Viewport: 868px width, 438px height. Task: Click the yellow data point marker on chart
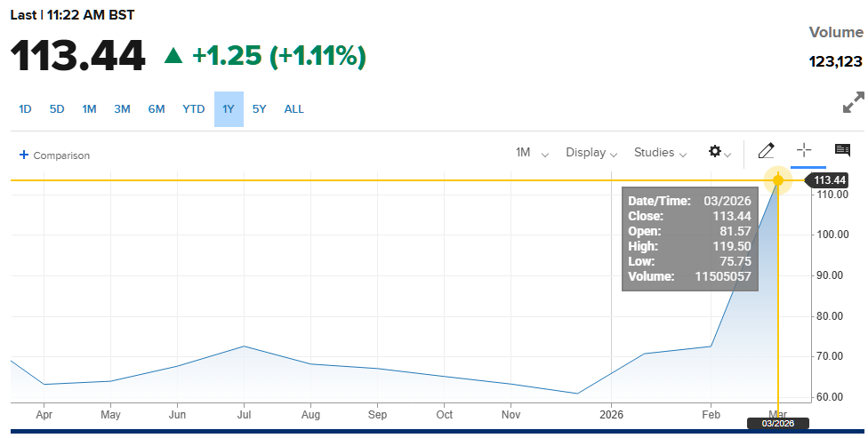pos(778,180)
